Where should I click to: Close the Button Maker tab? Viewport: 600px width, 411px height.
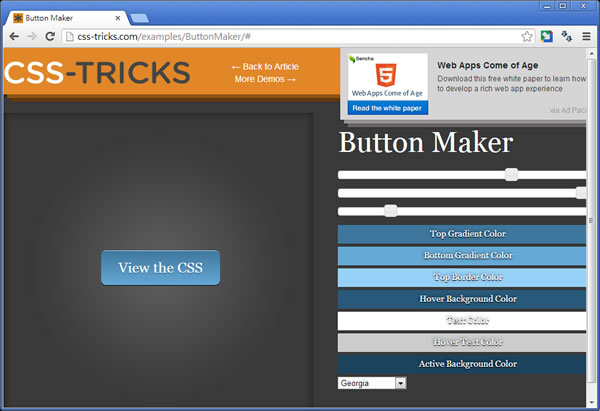pyautogui.click(x=118, y=18)
